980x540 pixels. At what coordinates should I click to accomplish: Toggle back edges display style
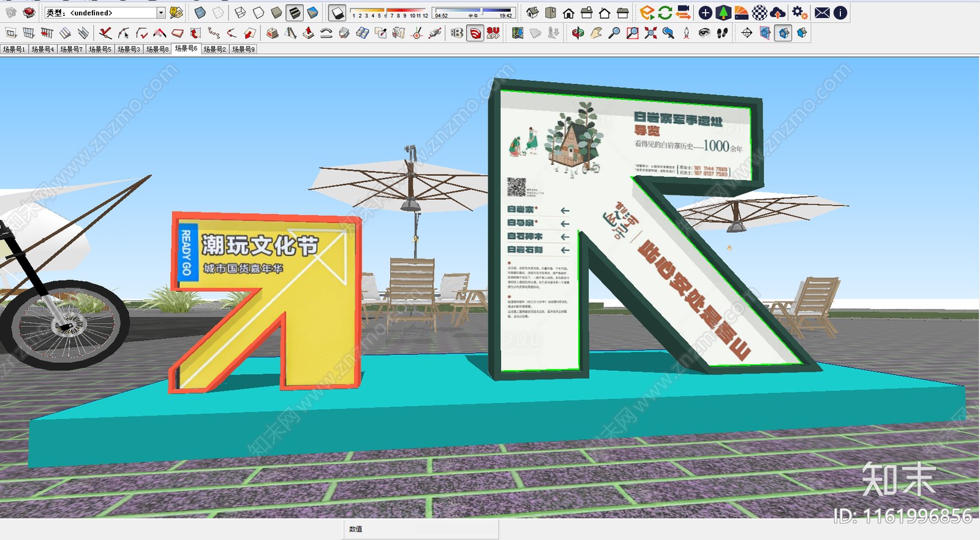coord(218,12)
